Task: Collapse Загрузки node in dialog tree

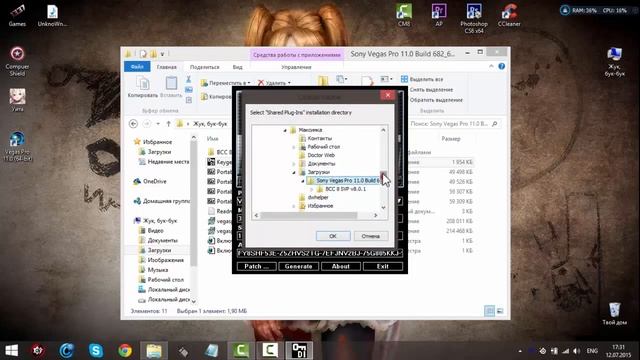Action: coord(293,172)
